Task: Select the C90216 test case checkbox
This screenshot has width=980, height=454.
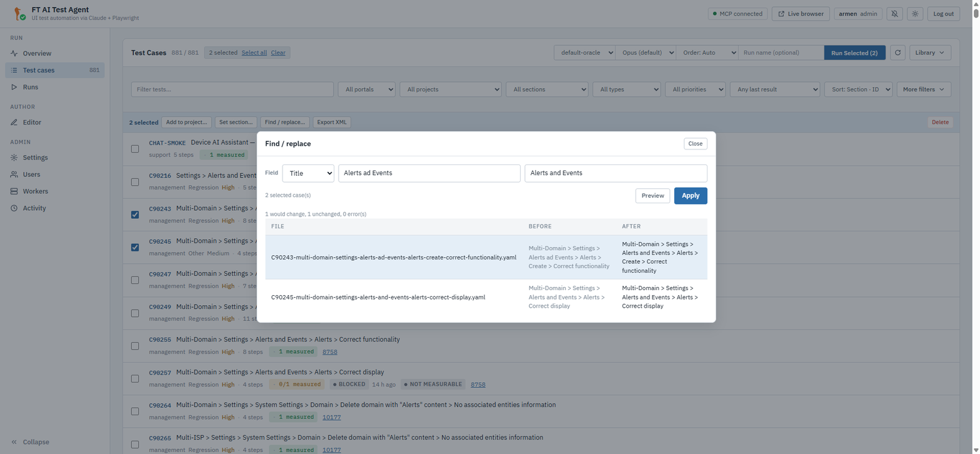Action: [x=135, y=182]
